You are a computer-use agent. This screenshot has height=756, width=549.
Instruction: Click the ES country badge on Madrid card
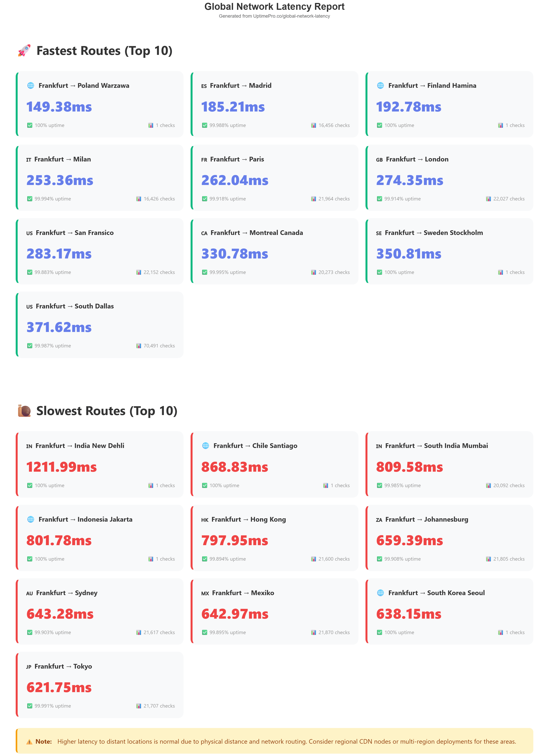[204, 86]
